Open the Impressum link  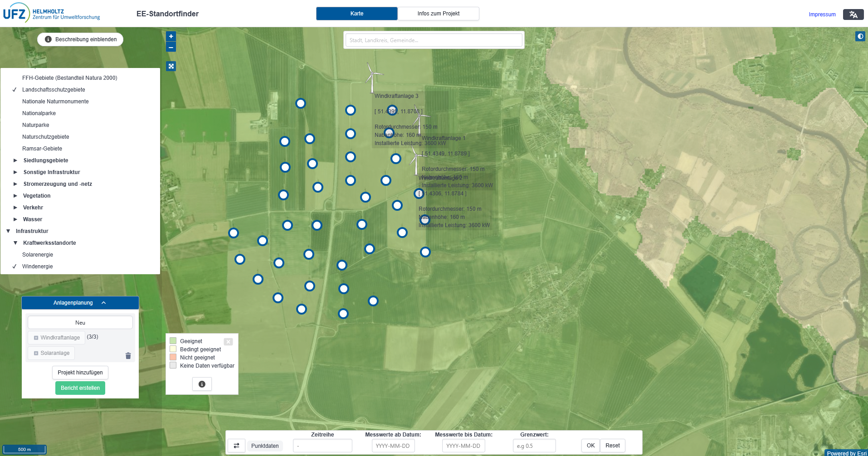[x=822, y=15]
